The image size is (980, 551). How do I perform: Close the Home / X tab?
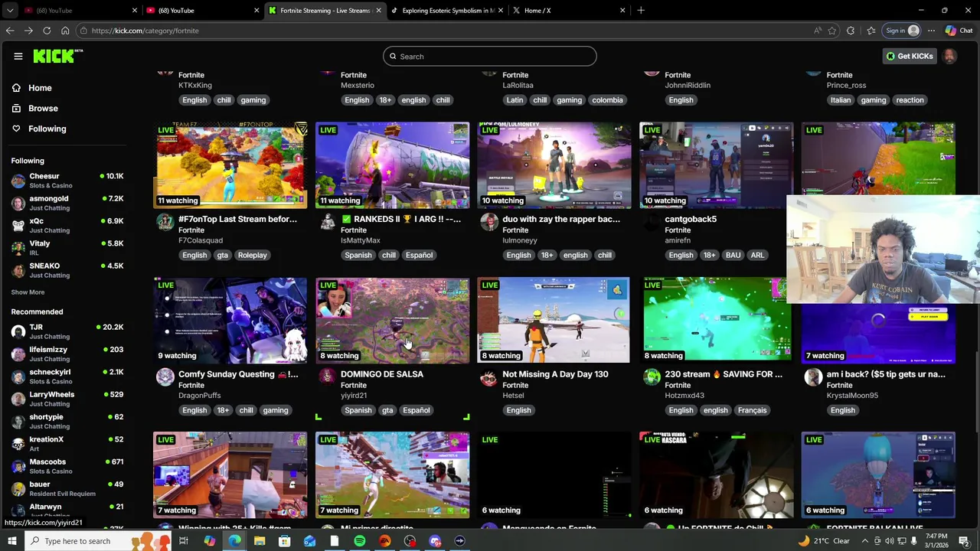tap(622, 11)
